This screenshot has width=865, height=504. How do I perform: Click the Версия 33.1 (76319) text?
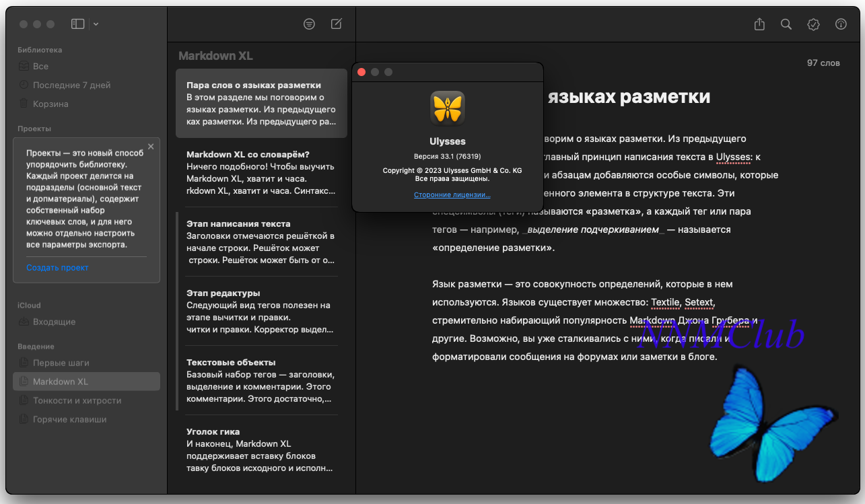[448, 156]
